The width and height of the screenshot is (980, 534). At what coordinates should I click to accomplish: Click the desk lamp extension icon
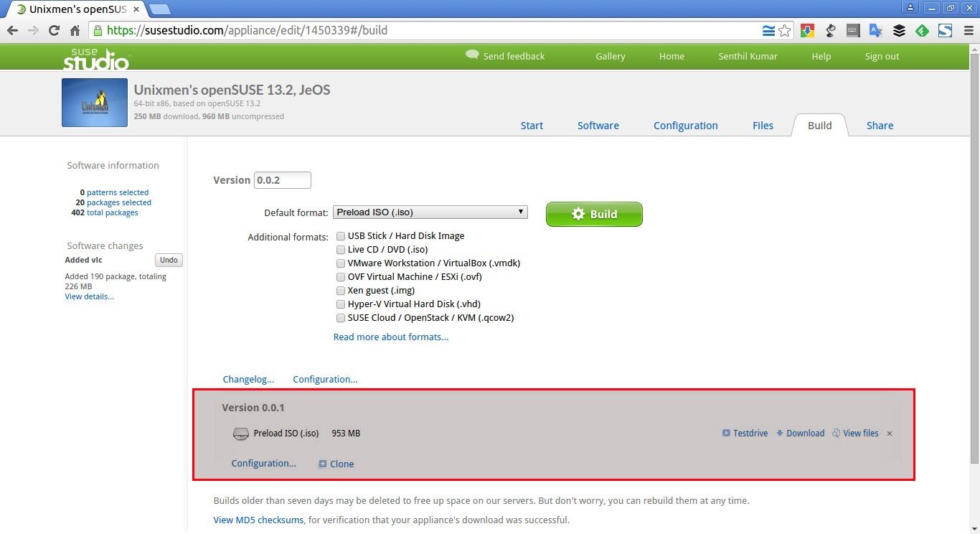831,31
